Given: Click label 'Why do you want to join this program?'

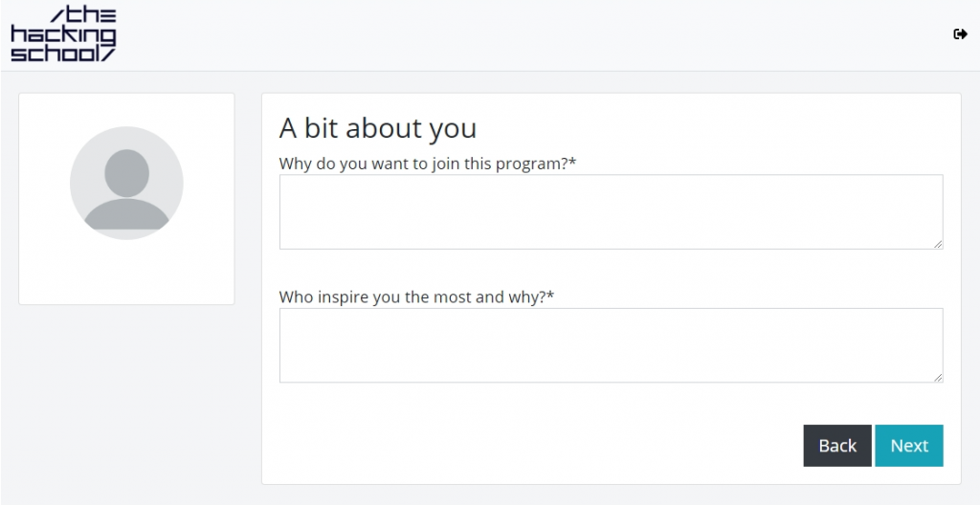Looking at the screenshot, I should (423, 164).
